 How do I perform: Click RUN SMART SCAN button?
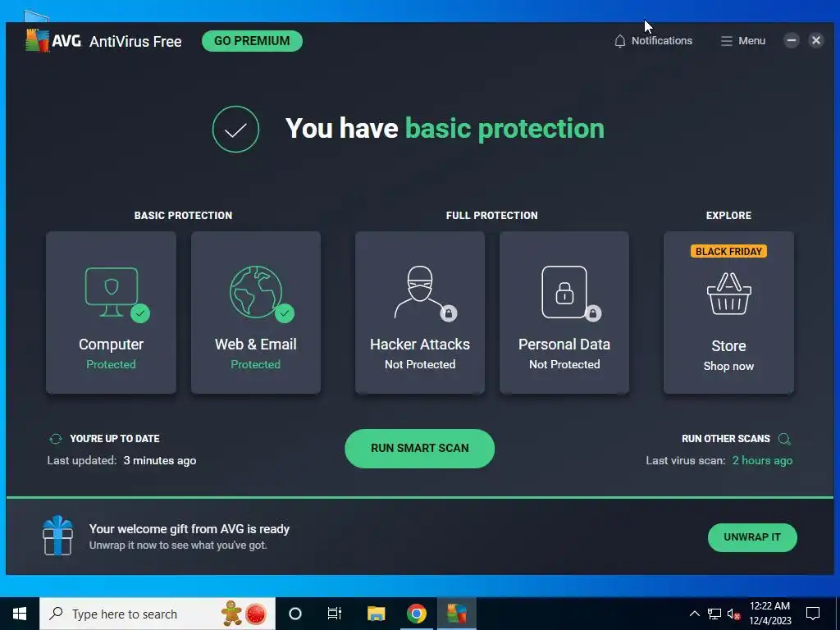coord(419,449)
